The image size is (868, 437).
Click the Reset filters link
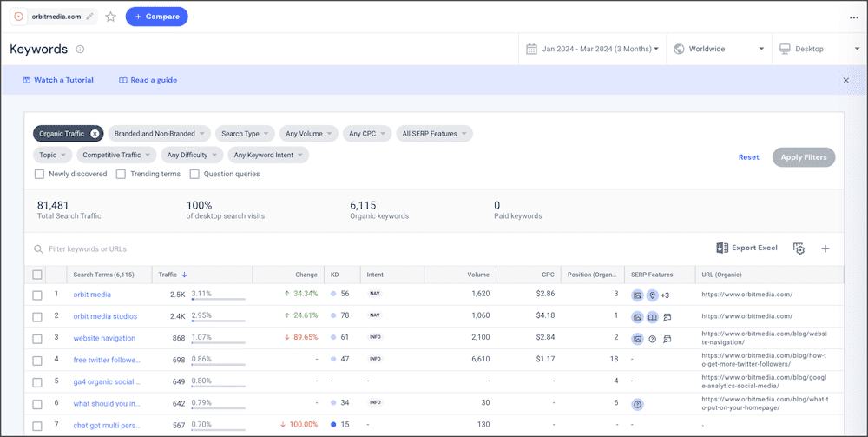[x=748, y=157]
